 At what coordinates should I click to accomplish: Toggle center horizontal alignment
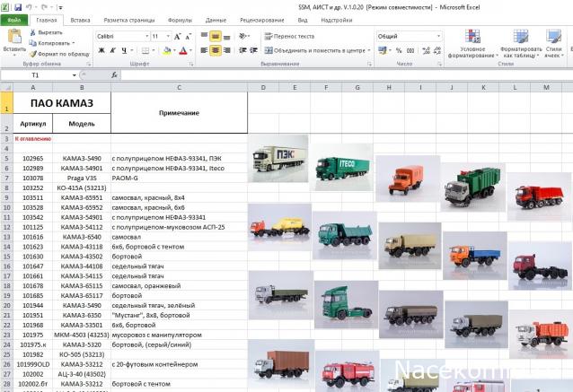click(216, 50)
